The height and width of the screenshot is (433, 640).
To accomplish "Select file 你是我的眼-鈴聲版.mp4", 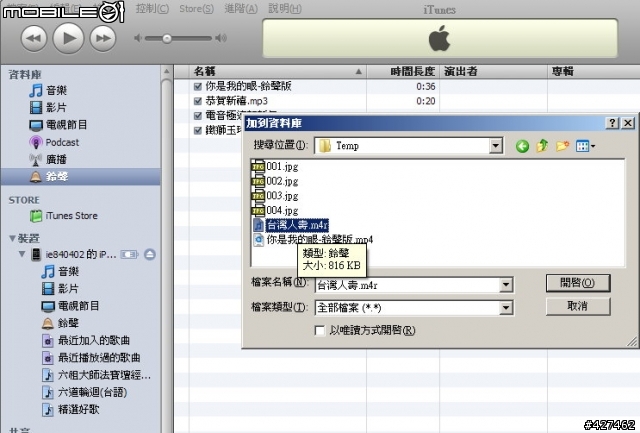I will [313, 240].
